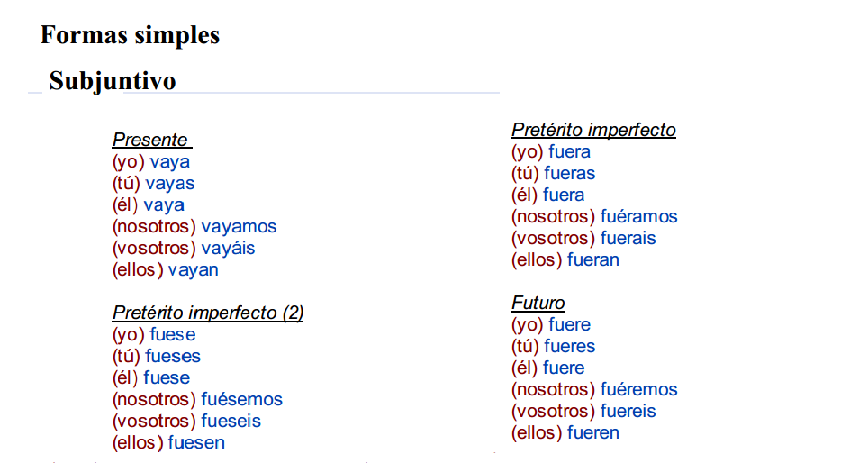The width and height of the screenshot is (868, 463).
Task: Click the word 'vayamos'
Action: click(239, 226)
